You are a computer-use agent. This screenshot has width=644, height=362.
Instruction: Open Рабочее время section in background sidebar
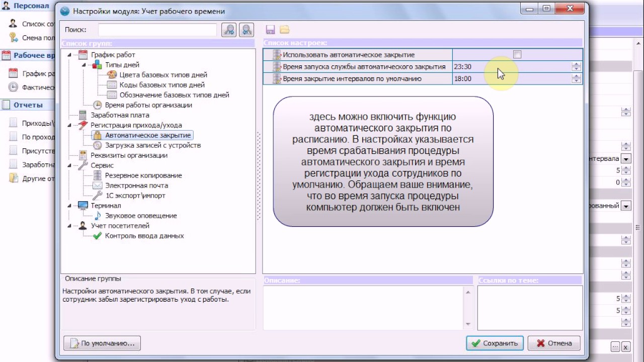[28, 56]
